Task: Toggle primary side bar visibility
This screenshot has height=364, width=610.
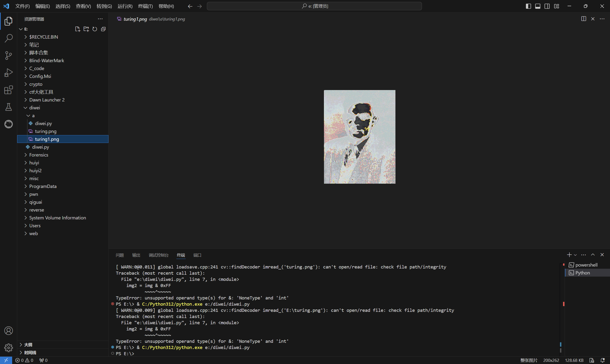Action: coord(528,6)
